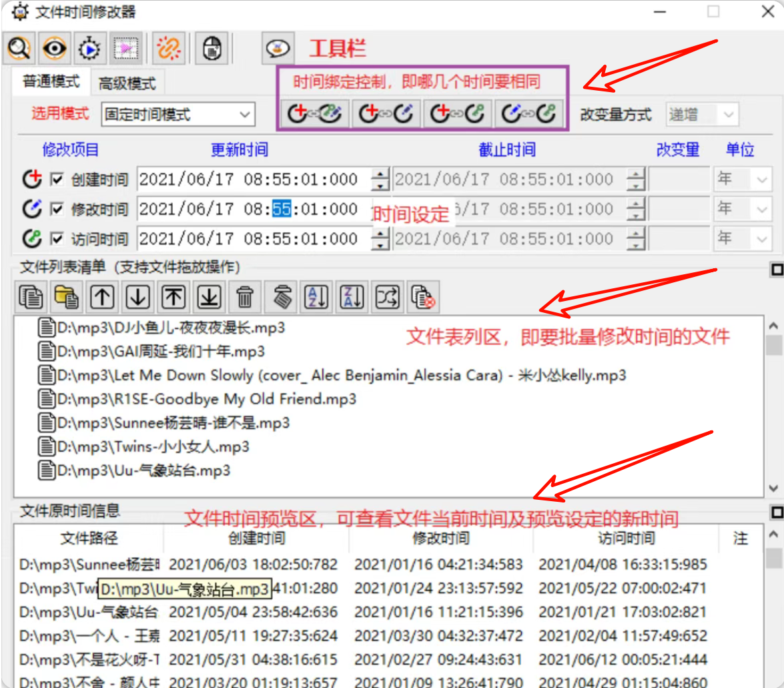Viewport: 784px width, 688px height.
Task: Click the mouse toolbar icon
Action: 212,49
